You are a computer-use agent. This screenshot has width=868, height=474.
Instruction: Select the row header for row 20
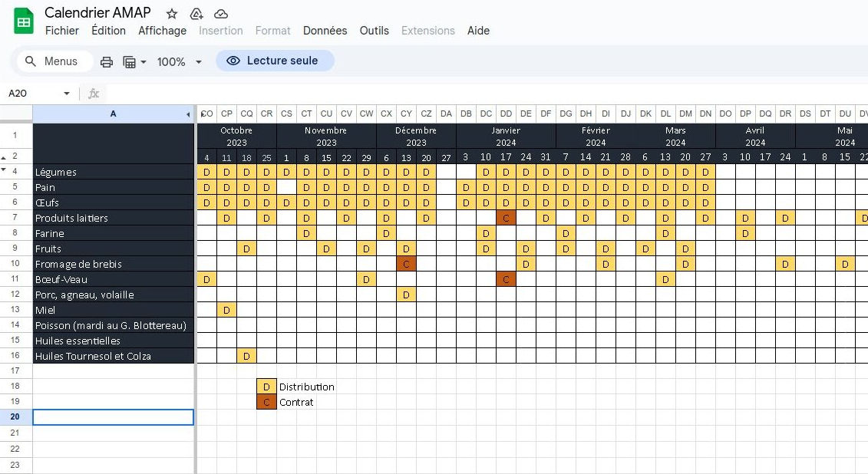[x=15, y=416]
